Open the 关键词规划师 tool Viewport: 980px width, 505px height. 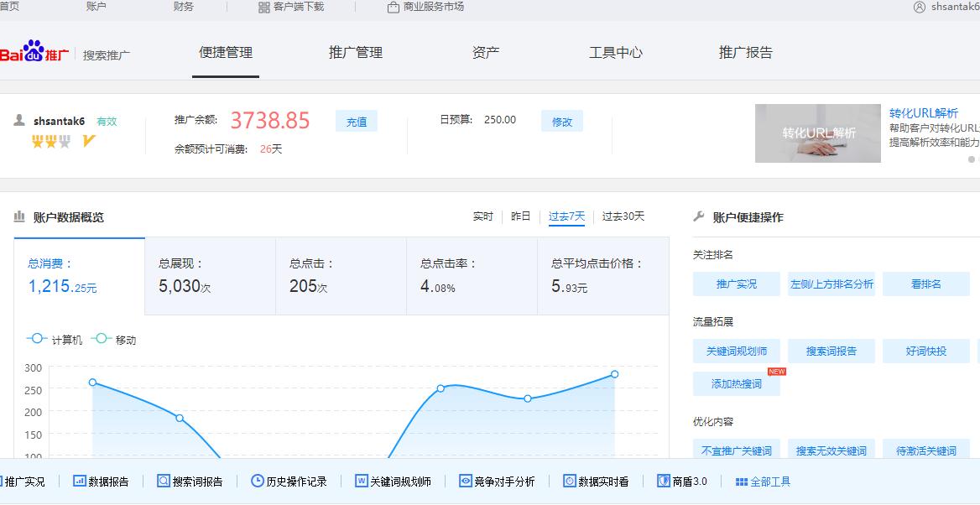393,481
